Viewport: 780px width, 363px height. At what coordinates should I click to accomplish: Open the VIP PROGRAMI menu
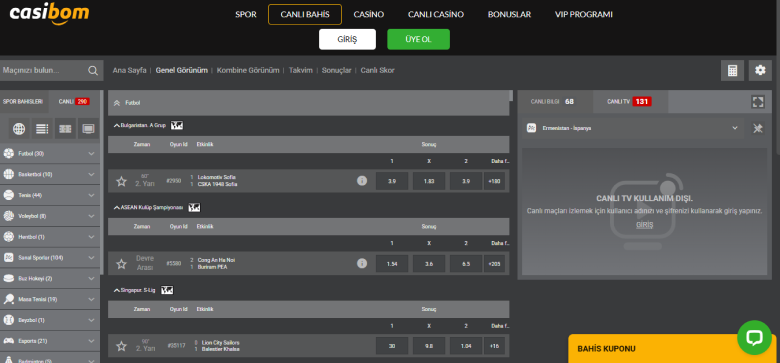click(x=584, y=14)
